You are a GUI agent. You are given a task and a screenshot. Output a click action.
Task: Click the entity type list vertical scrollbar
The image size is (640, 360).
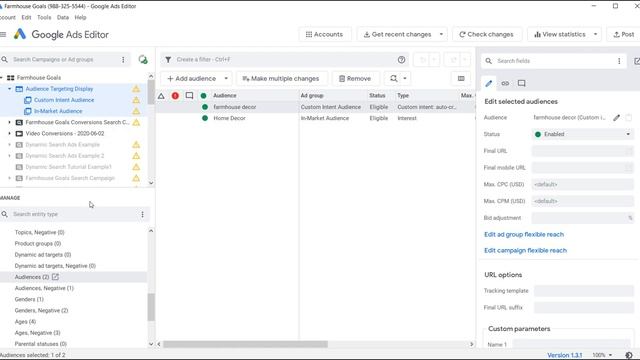[x=151, y=307]
